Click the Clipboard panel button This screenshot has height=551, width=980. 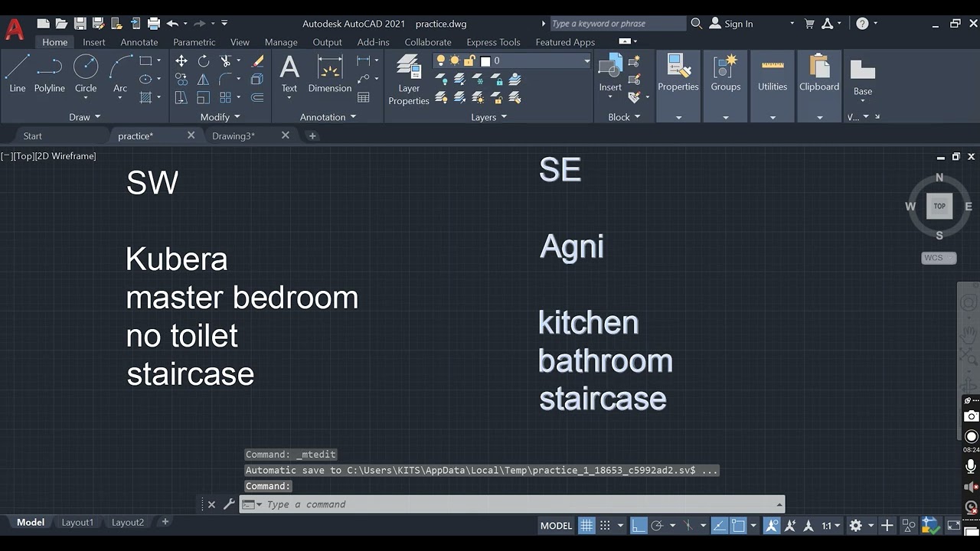(819, 73)
